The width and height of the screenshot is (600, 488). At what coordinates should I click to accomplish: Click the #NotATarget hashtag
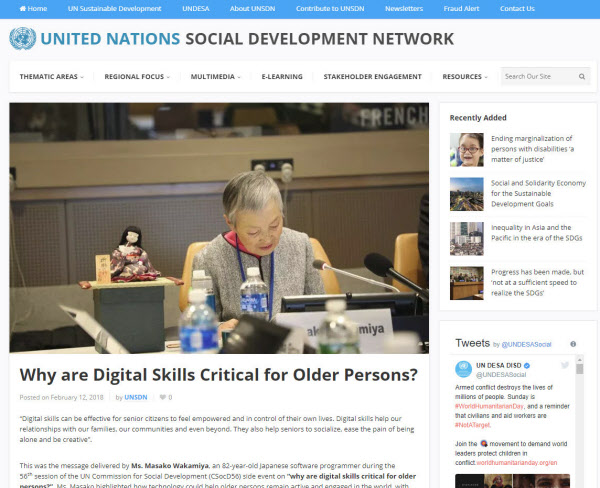(472, 425)
